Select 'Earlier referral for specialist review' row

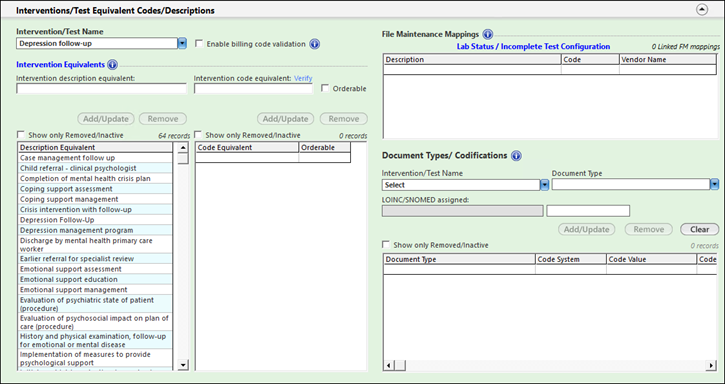coord(95,259)
